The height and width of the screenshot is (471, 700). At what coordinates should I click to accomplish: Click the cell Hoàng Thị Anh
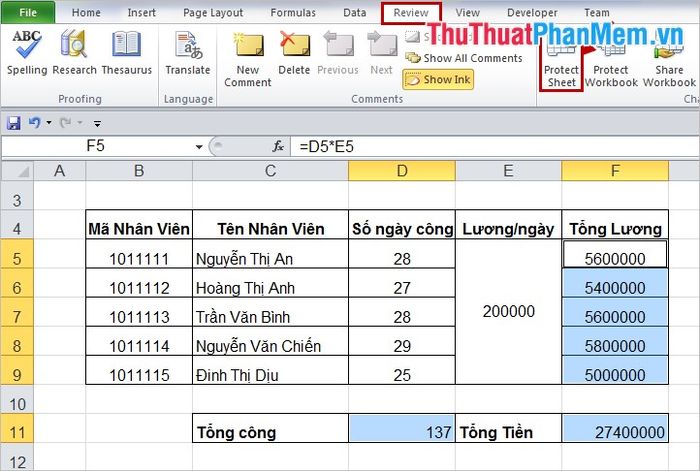pos(271,283)
